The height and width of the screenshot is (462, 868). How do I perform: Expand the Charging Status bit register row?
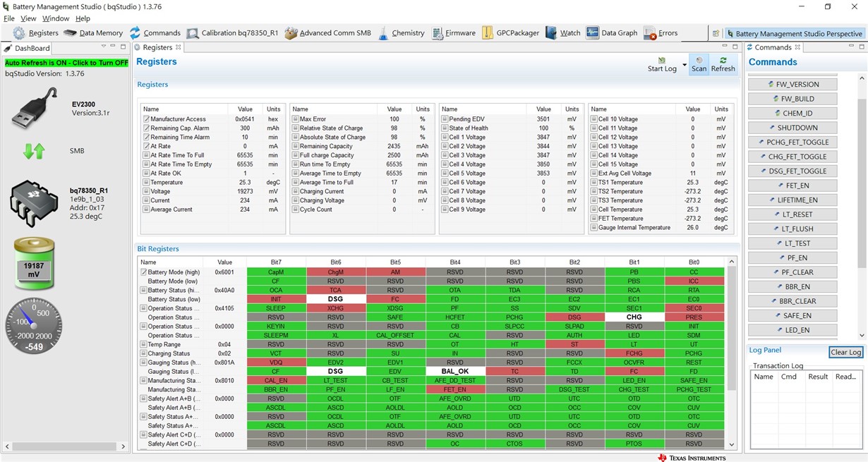tap(143, 353)
